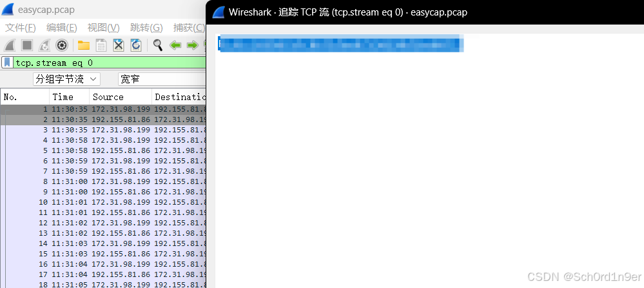Open the 宽窄 dropdown
Image resolution: width=644 pixels, height=288 pixels.
pyautogui.click(x=162, y=79)
